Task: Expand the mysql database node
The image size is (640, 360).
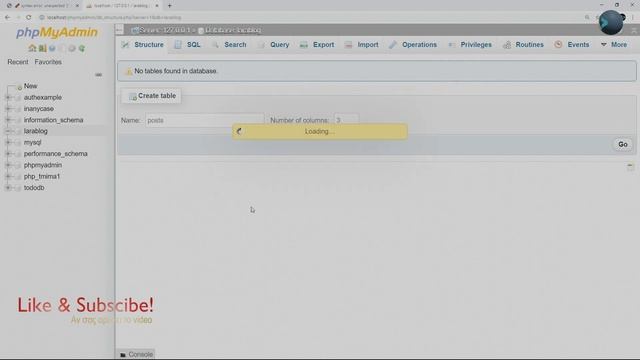Action: (8, 142)
